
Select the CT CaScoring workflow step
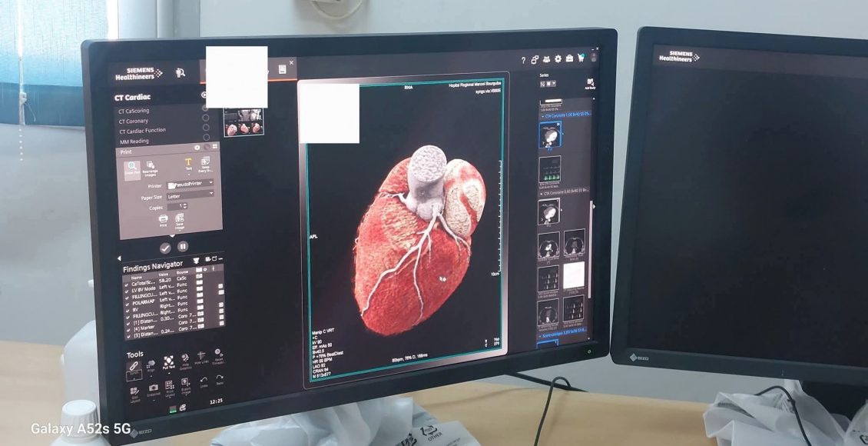point(134,111)
